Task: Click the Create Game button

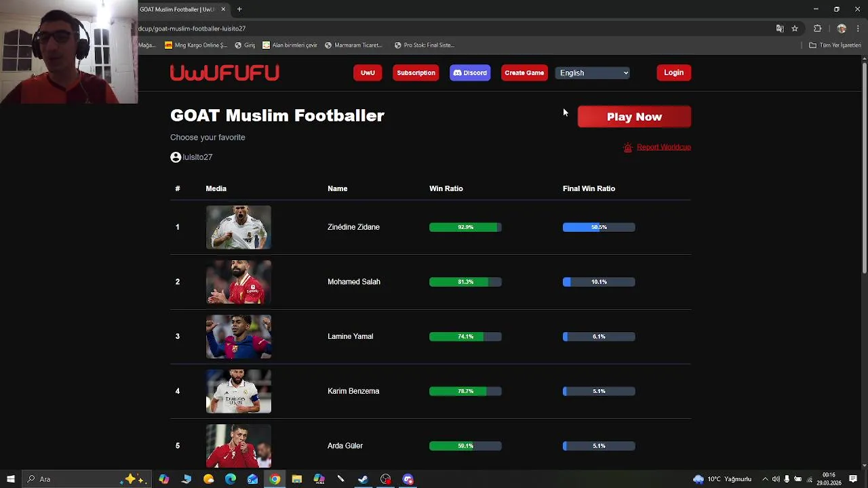Action: [524, 73]
